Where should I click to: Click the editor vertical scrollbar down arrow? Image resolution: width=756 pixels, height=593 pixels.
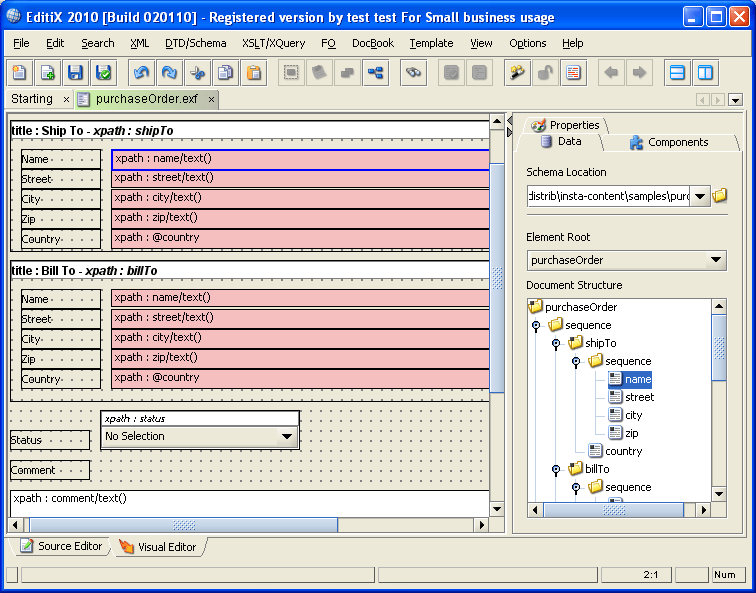click(497, 509)
